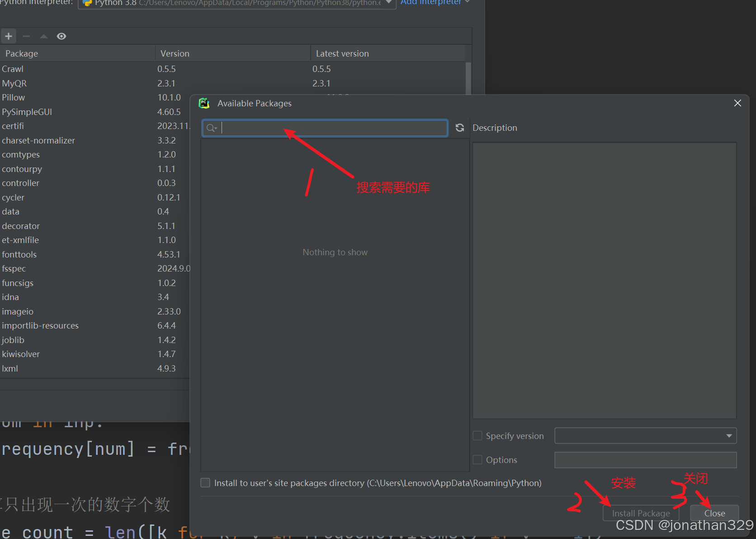The width and height of the screenshot is (756, 539).
Task: Toggle the show early releases eye icon
Action: click(61, 36)
